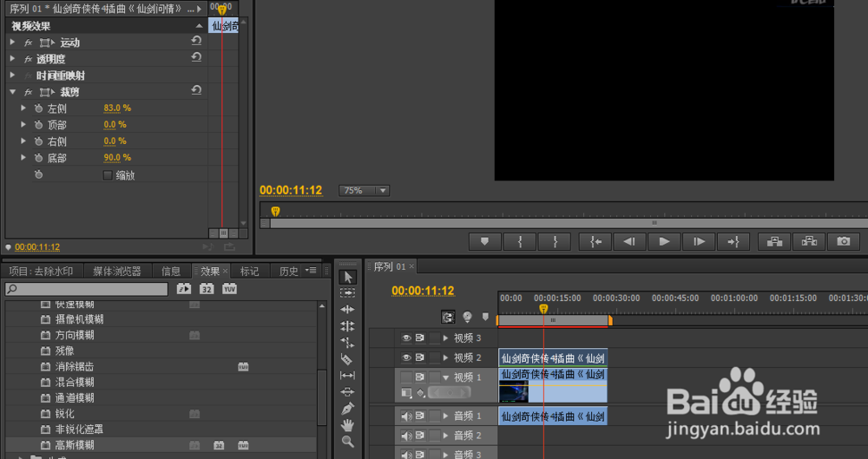The image size is (868, 459).
Task: Expand the 透明度 effect properties
Action: tap(13, 58)
